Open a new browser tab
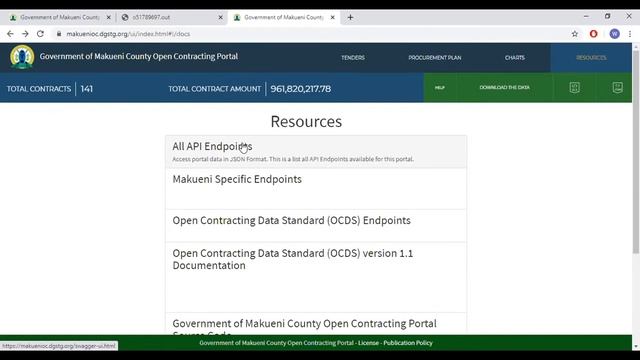This screenshot has width=640, height=360. pyautogui.click(x=350, y=17)
